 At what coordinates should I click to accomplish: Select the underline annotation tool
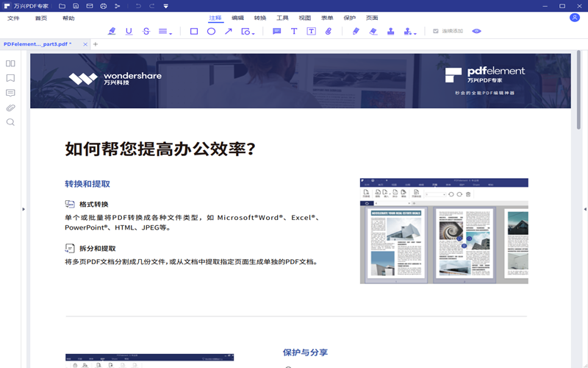pyautogui.click(x=129, y=32)
